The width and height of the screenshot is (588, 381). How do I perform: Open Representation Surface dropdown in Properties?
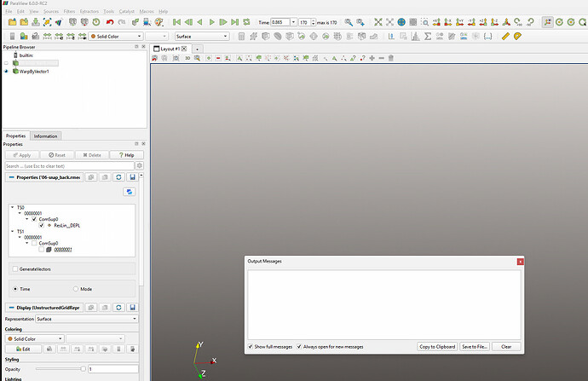[x=87, y=319]
